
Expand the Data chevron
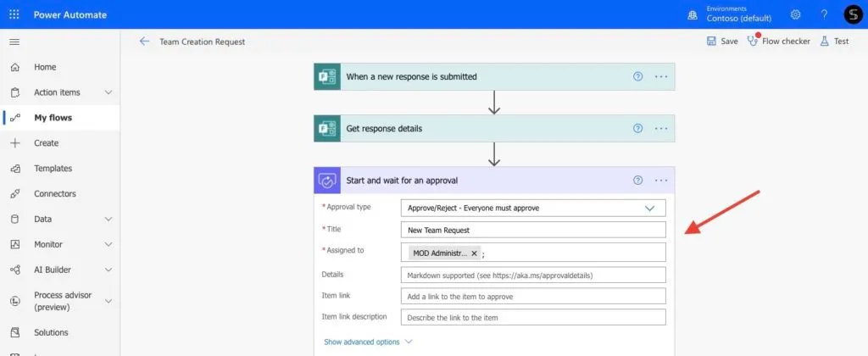coord(108,220)
